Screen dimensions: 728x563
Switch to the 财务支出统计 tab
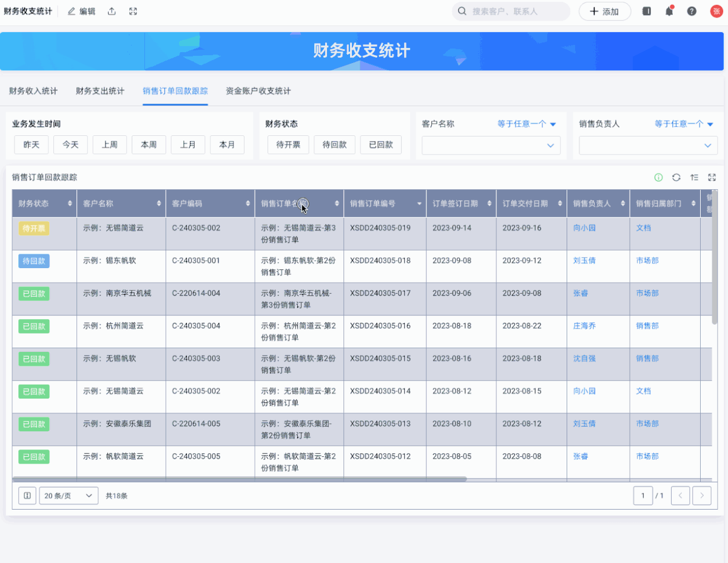tap(99, 90)
